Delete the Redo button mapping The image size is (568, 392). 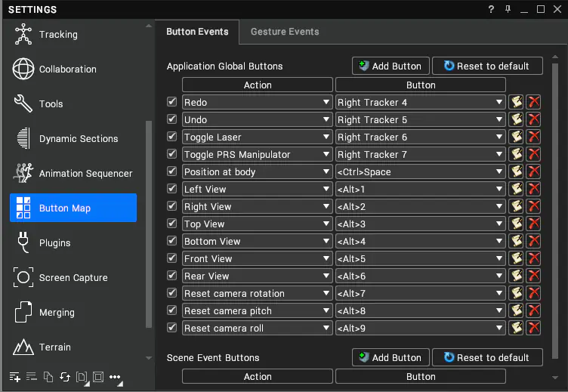(x=533, y=102)
